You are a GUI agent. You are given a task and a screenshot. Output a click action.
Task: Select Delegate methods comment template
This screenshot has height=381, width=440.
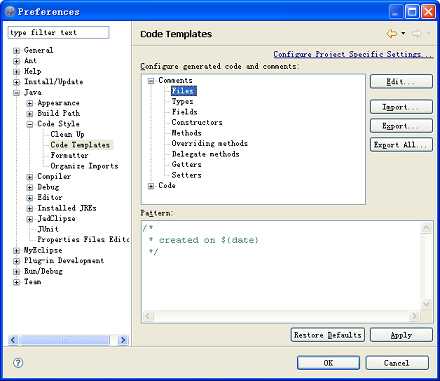pos(205,154)
